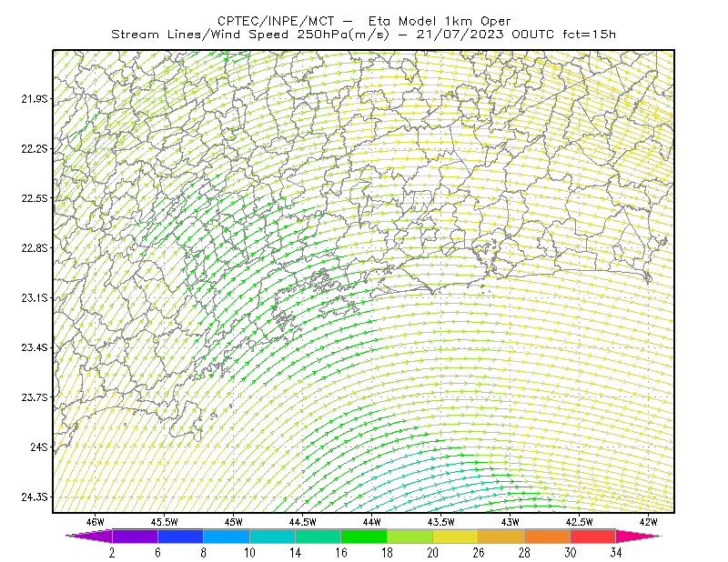Click the legend value '2'
This screenshot has height=562, width=728.
112,553
